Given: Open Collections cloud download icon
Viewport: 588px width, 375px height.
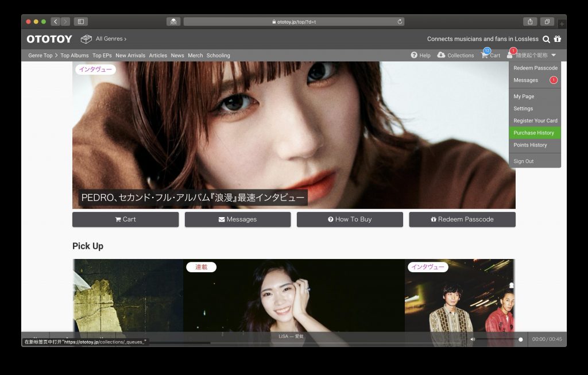Looking at the screenshot, I should 442,55.
